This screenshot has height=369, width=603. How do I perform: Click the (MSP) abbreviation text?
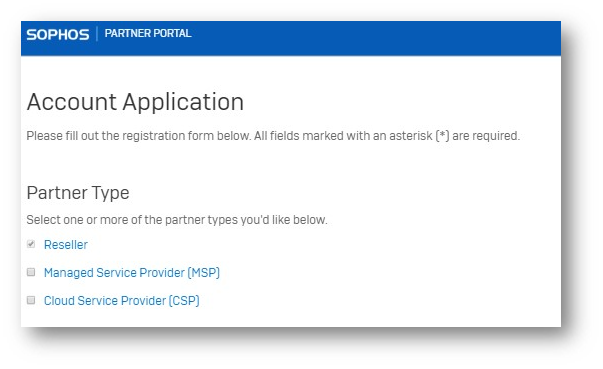click(203, 273)
